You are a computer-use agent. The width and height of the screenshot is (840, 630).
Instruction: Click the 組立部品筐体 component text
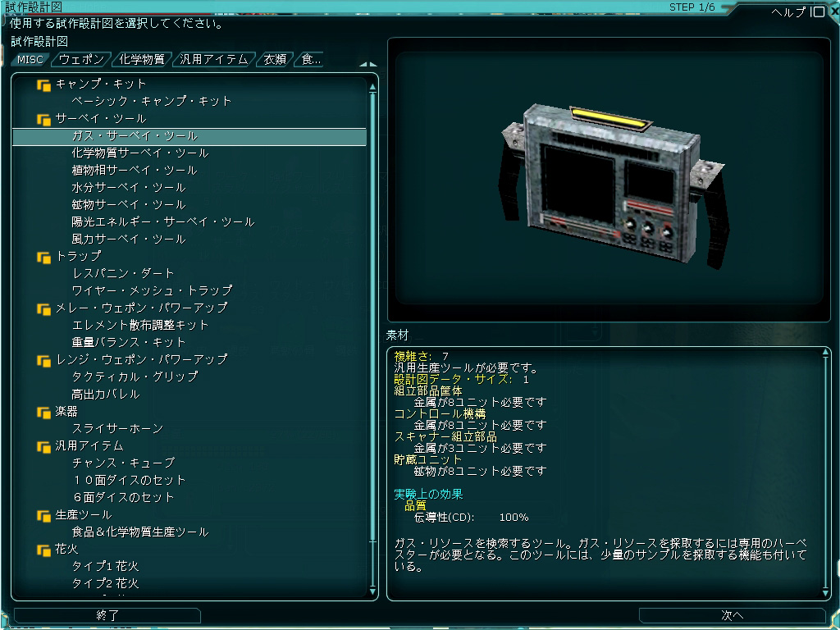428,390
